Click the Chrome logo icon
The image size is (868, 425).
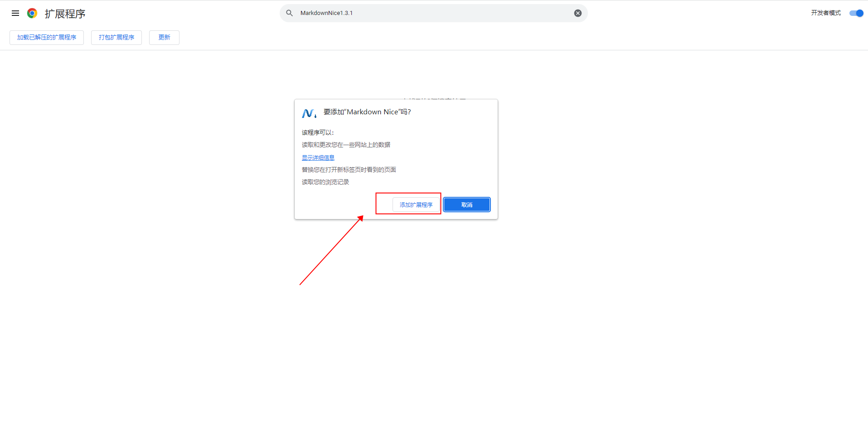coord(32,13)
